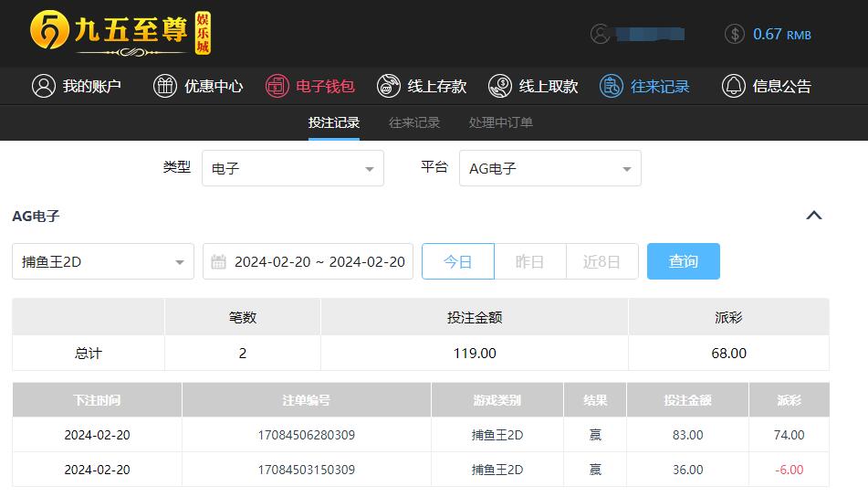Open 优惠中心 menu item
Viewport: 868px width, 497px height.
click(198, 86)
